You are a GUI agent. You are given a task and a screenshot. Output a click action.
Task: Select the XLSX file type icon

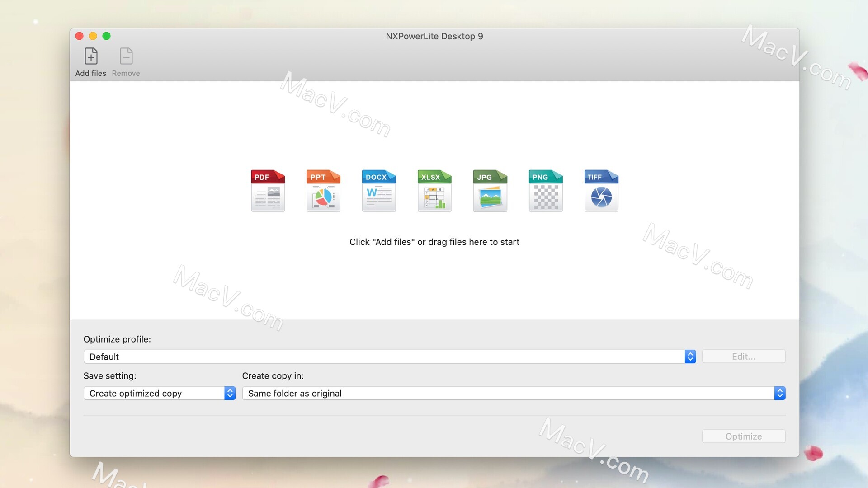click(x=434, y=190)
